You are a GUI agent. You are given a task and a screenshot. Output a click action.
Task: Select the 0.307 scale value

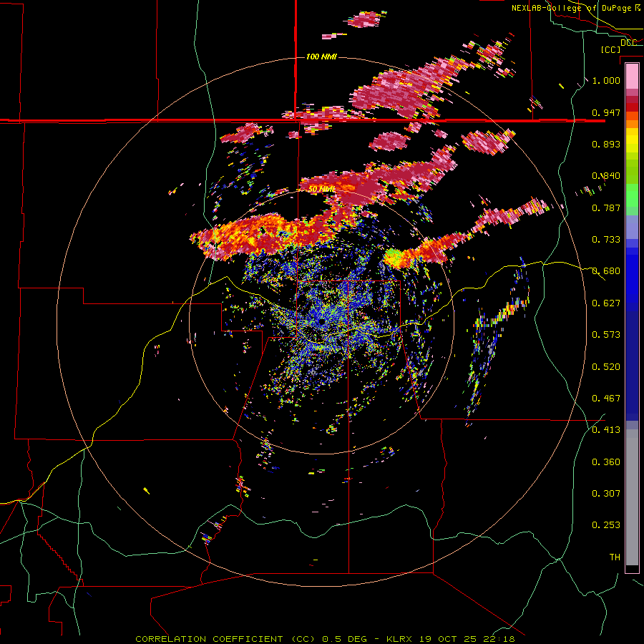click(x=606, y=494)
